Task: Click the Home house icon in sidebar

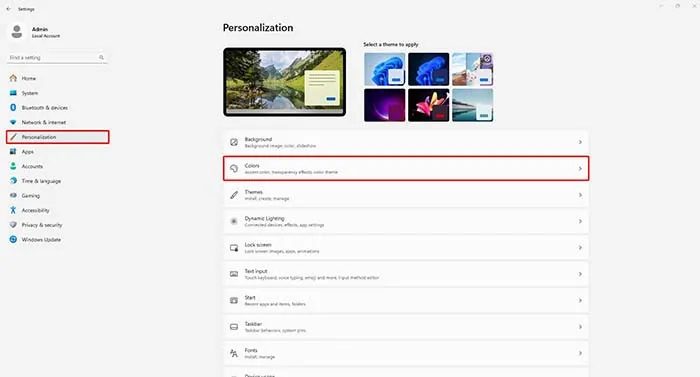Action: tap(13, 78)
